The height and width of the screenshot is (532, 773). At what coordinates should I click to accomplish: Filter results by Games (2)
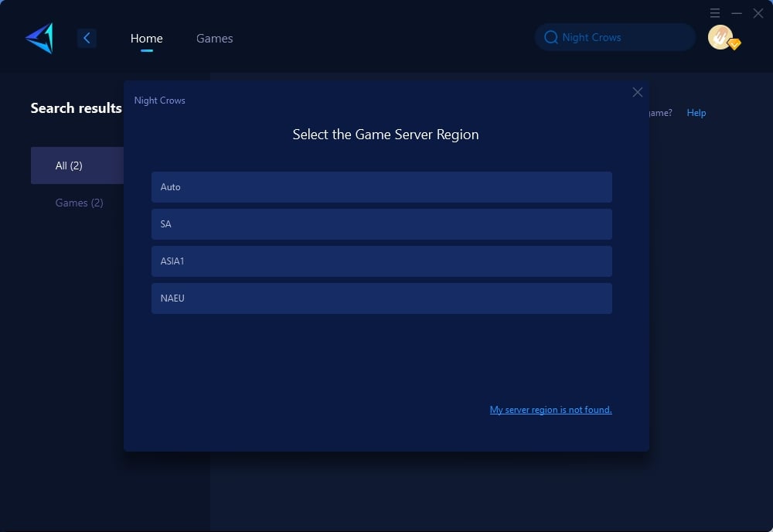click(x=79, y=203)
